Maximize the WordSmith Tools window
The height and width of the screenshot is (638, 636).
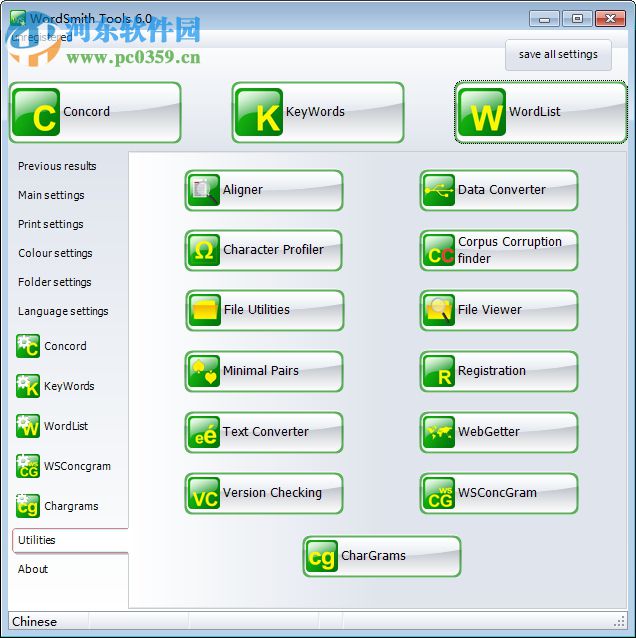tap(577, 19)
